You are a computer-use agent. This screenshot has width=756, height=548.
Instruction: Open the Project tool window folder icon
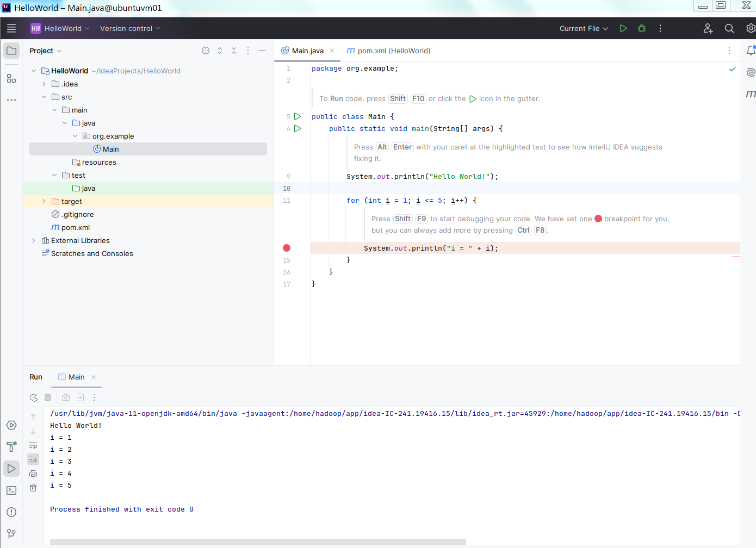tap(11, 51)
